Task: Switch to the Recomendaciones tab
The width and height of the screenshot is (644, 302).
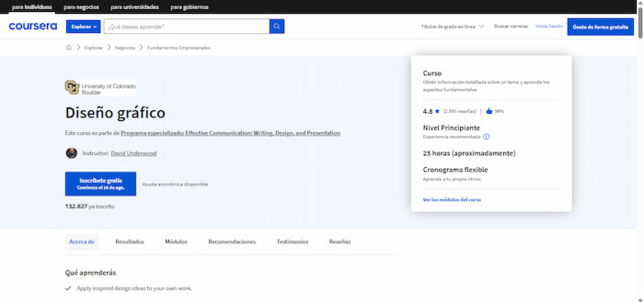Action: 232,242
